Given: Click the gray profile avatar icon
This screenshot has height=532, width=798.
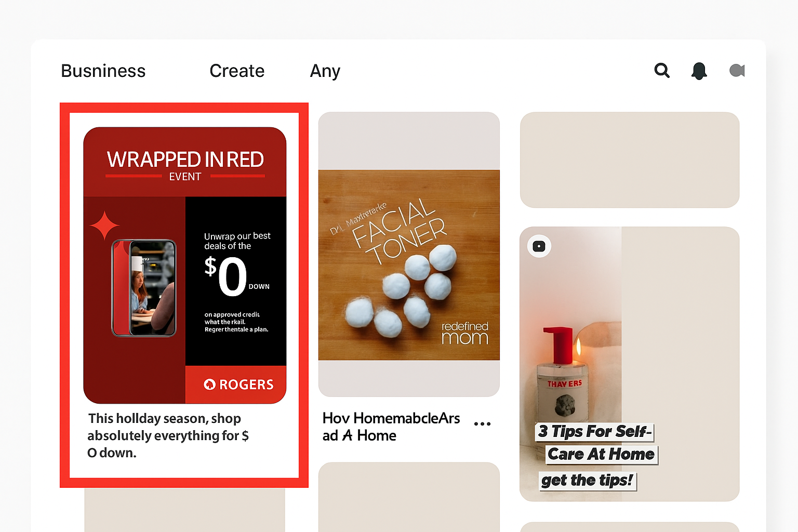Looking at the screenshot, I should (737, 70).
